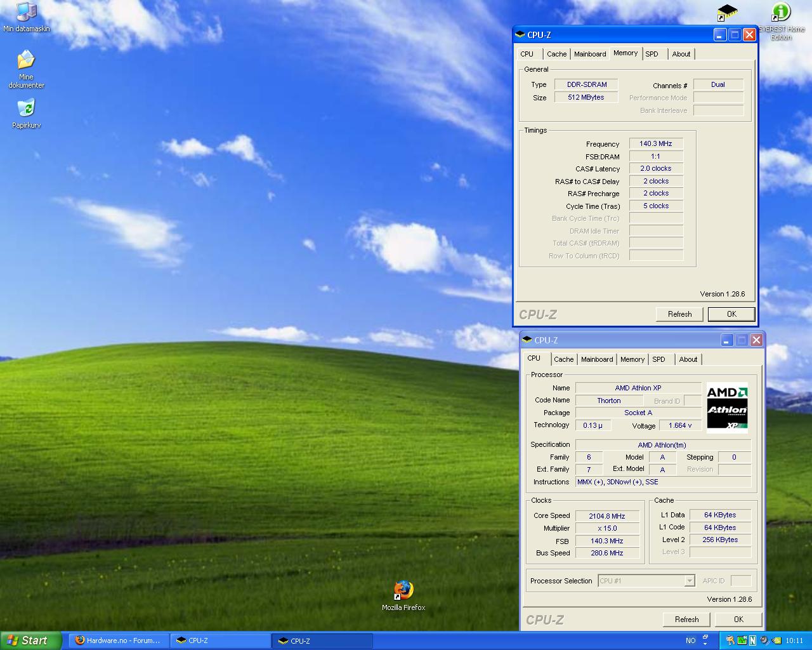Open the Min datamaskin desktop icon
The width and height of the screenshot is (812, 650).
(26, 17)
